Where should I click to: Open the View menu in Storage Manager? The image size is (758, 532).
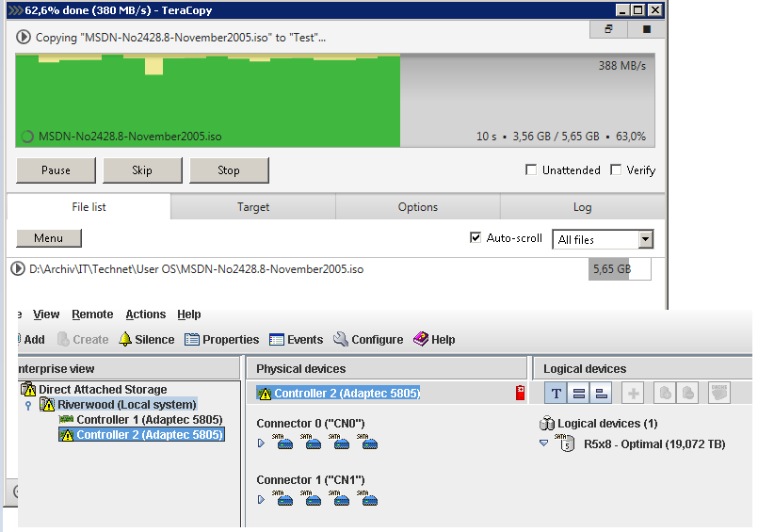point(46,314)
